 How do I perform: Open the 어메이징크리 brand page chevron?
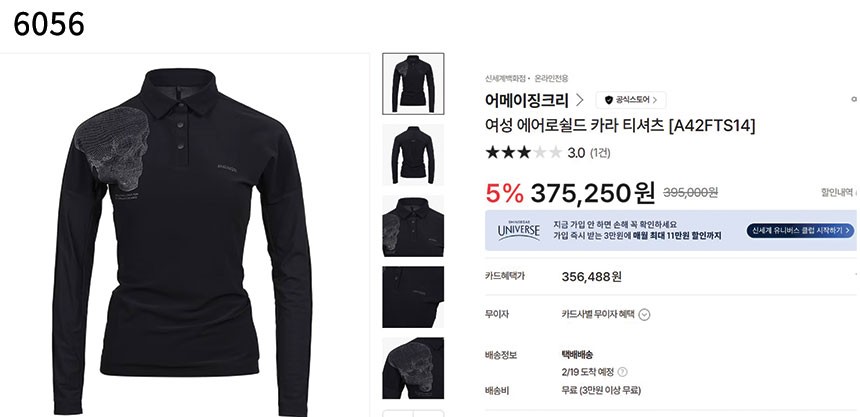[580, 100]
